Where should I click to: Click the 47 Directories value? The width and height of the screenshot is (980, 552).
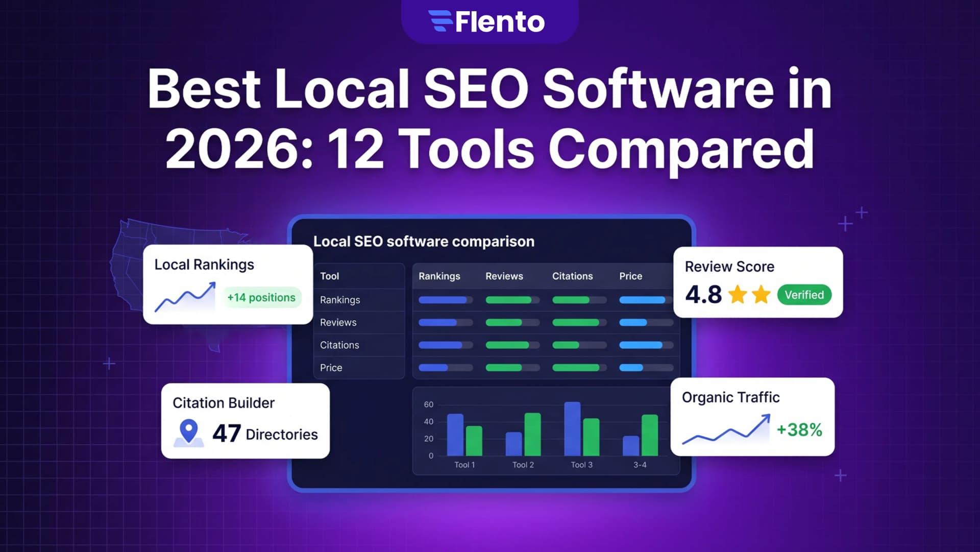coord(265,434)
